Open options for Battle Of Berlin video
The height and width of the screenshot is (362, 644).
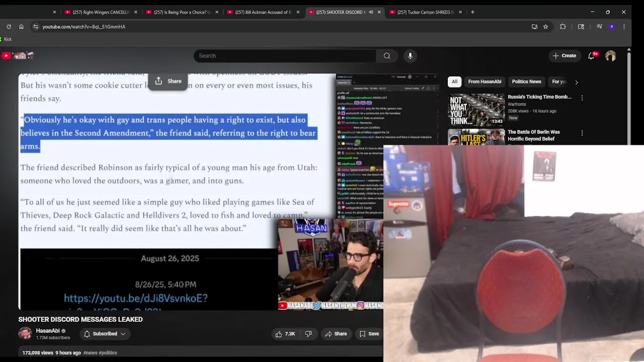click(582, 133)
